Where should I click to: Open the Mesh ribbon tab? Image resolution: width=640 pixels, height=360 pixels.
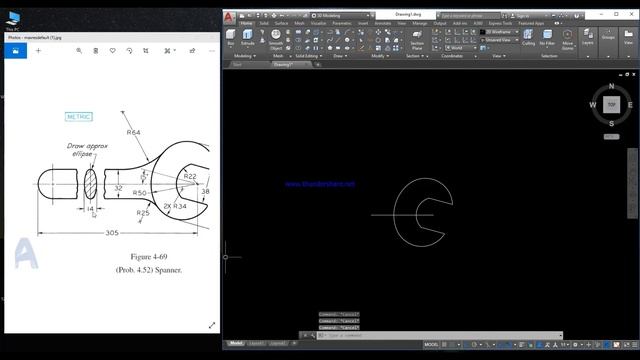click(299, 23)
